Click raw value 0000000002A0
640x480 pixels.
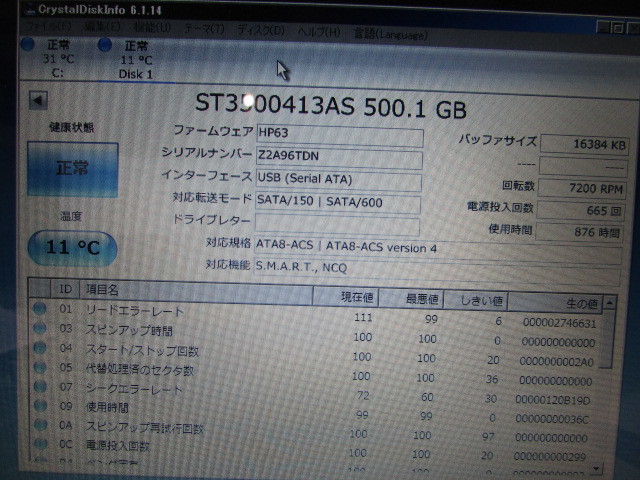click(557, 362)
